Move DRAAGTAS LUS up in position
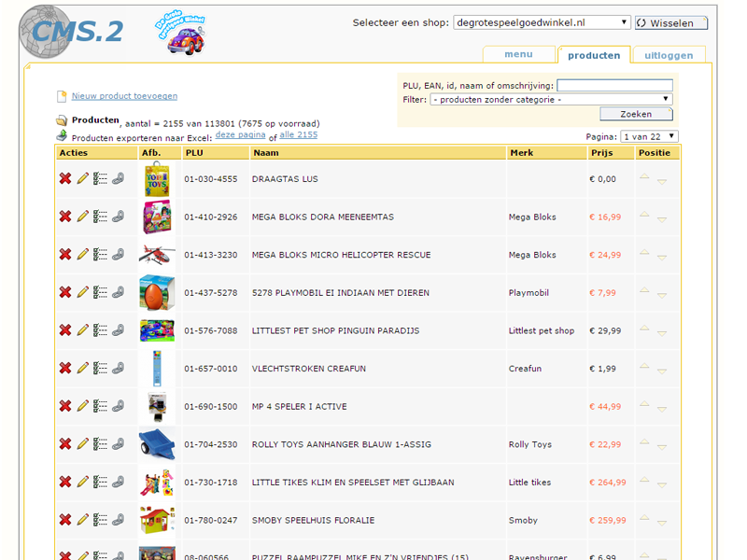Viewport: 747px width, 560px height. click(x=644, y=175)
